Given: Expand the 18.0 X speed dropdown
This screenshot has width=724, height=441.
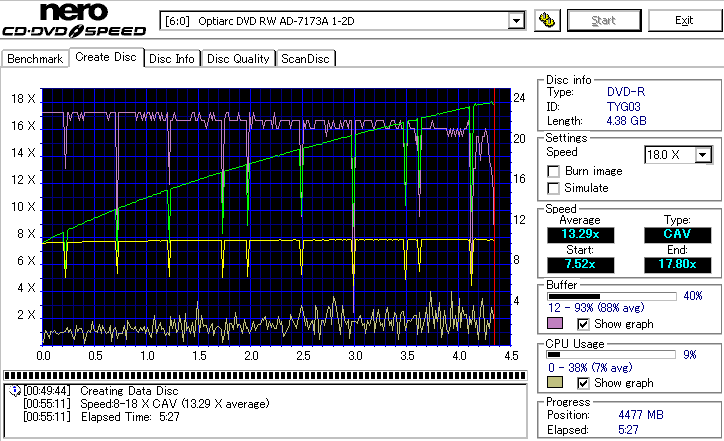Looking at the screenshot, I should tap(703, 154).
